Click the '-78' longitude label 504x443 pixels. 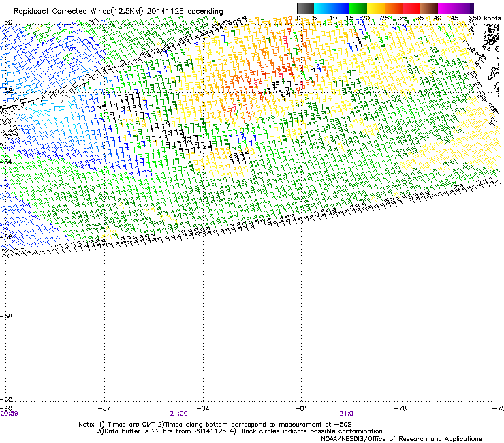pyautogui.click(x=400, y=408)
